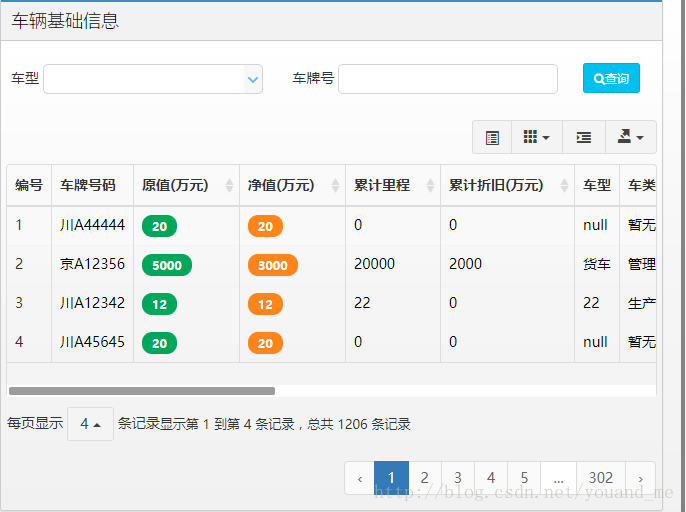Click the orange 3000 badge
The height and width of the screenshot is (512, 686).
tap(273, 265)
